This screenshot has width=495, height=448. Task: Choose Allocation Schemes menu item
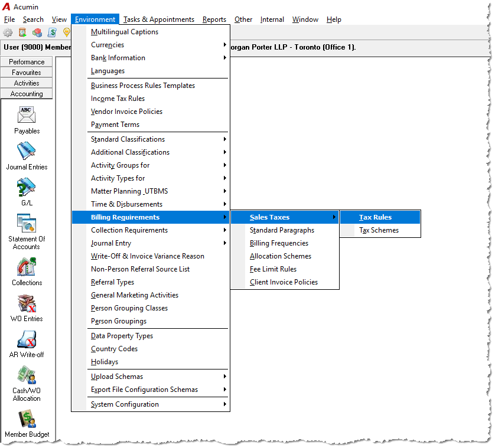point(285,256)
